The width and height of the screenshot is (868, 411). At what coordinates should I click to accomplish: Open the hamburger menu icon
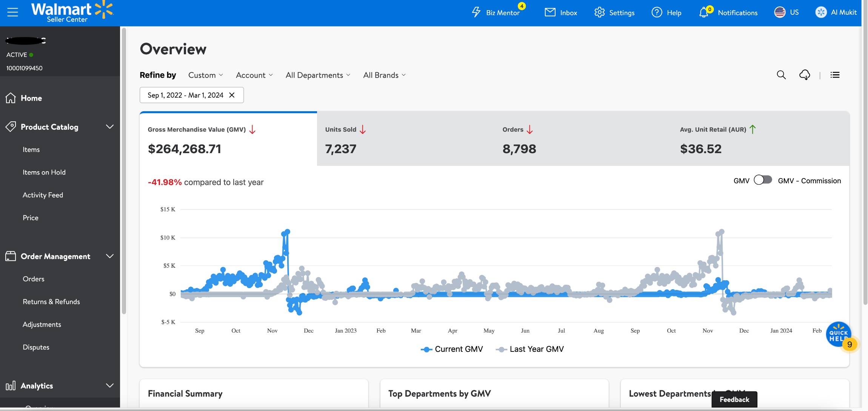pyautogui.click(x=12, y=12)
